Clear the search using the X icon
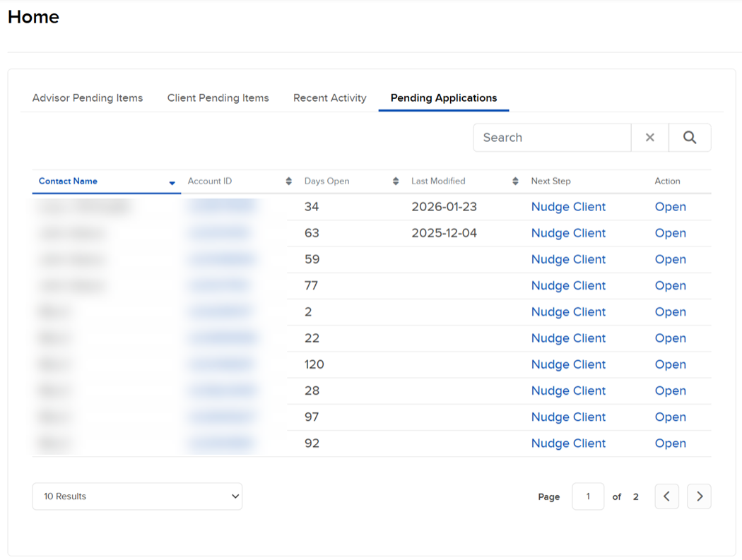 649,137
